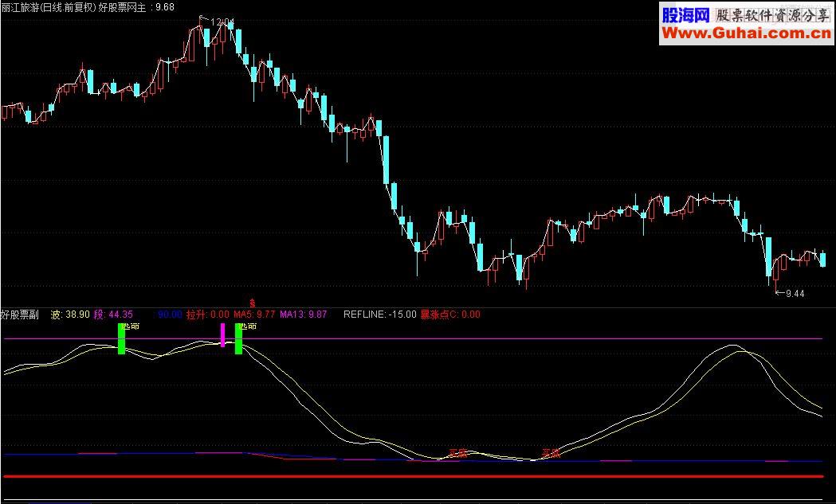
Task: Click the REFLINE: -15.00 readout
Action: (x=379, y=315)
